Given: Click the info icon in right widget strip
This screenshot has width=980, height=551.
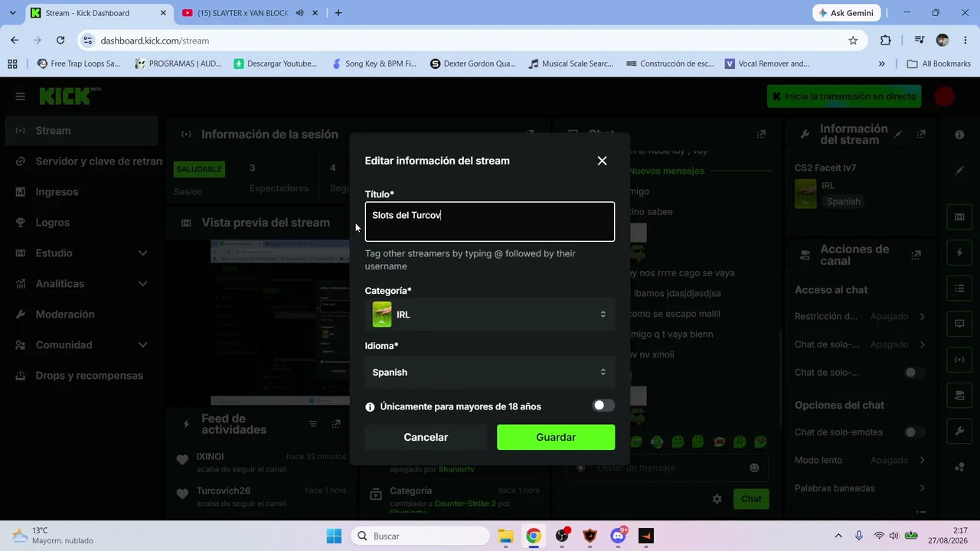Looking at the screenshot, I should [959, 135].
